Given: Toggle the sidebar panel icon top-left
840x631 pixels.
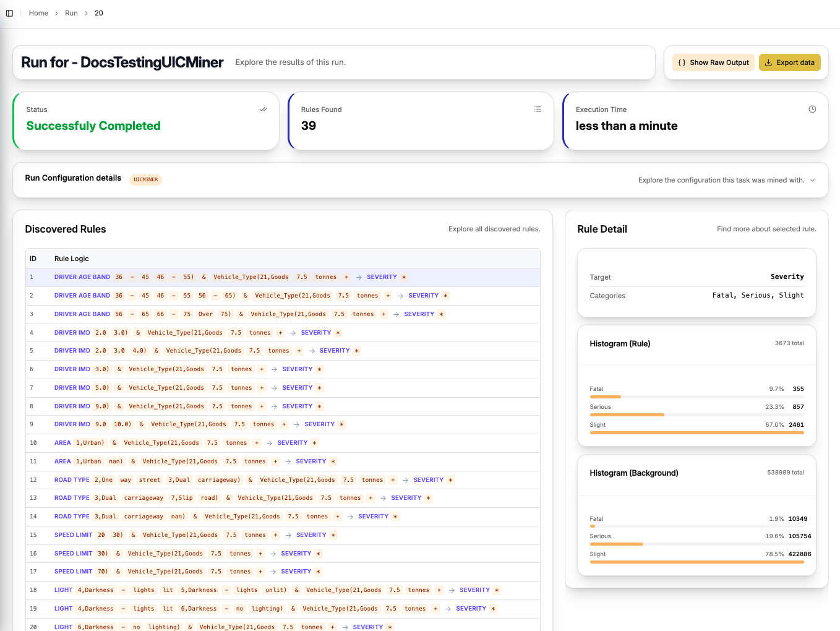Looking at the screenshot, I should tap(9, 12).
